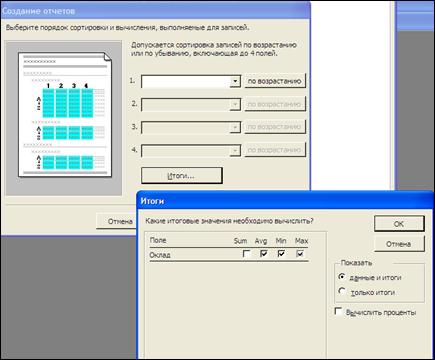Uncheck the Min checkbox for Оклад
The width and height of the screenshot is (435, 360).
pyautogui.click(x=281, y=254)
